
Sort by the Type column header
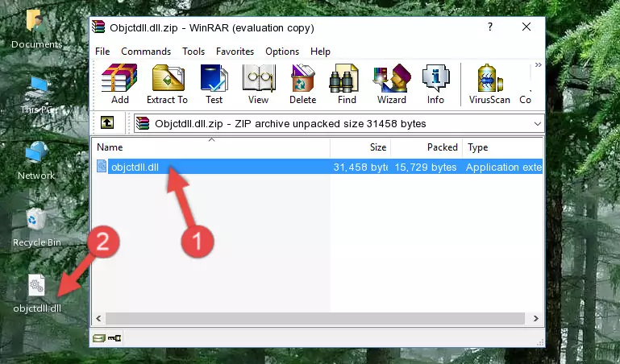(503, 147)
